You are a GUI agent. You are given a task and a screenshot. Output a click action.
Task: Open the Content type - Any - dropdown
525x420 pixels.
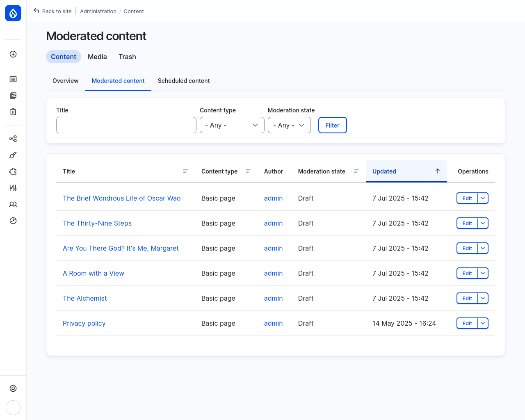pyautogui.click(x=232, y=125)
